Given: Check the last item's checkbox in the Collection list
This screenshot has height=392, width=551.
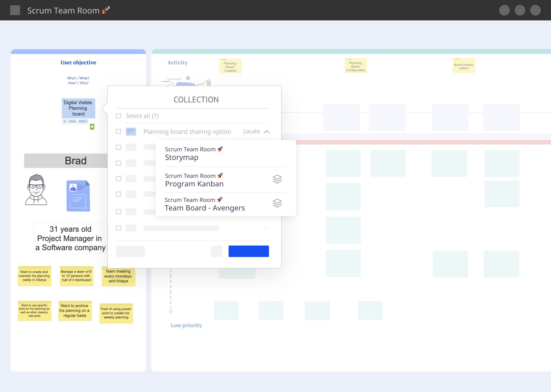Looking at the screenshot, I should click(118, 228).
